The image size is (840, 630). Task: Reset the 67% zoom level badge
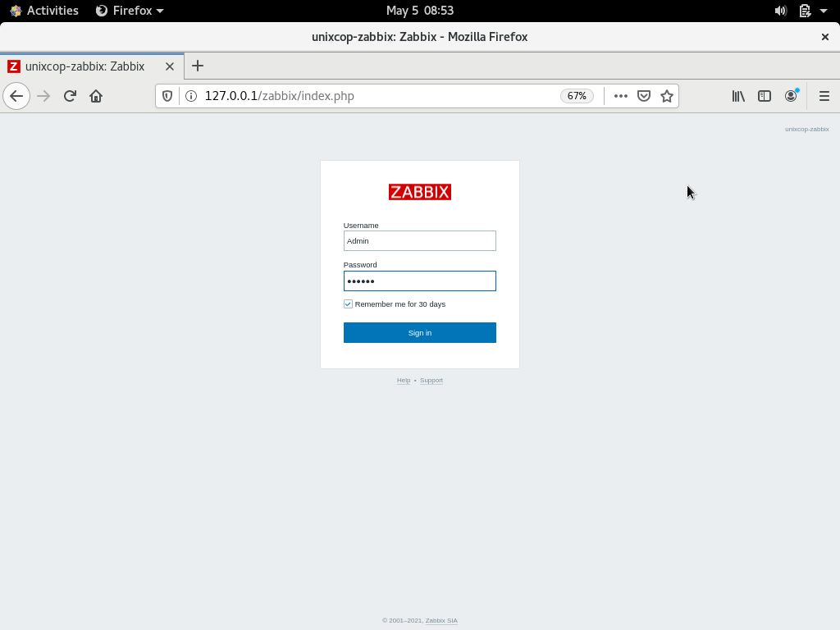577,96
